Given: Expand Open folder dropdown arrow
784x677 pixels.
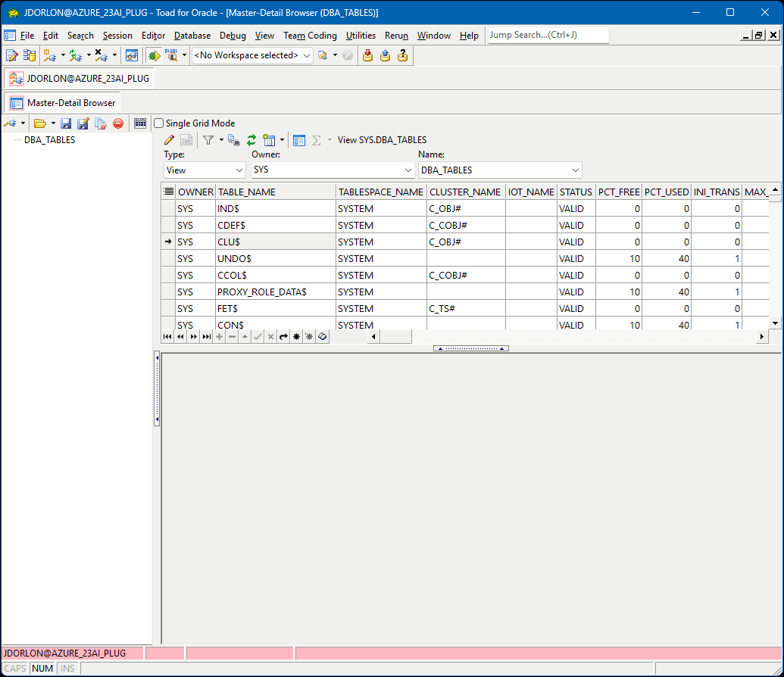Looking at the screenshot, I should (54, 123).
